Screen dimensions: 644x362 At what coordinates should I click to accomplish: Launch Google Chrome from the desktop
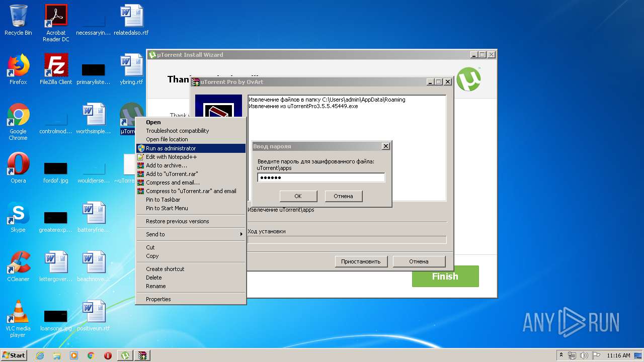click(x=18, y=122)
